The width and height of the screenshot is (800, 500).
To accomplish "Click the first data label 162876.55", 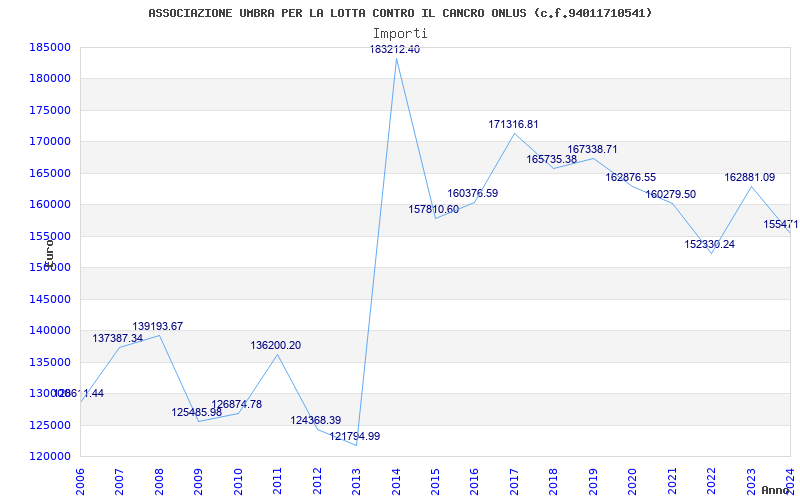I will pos(631,178).
